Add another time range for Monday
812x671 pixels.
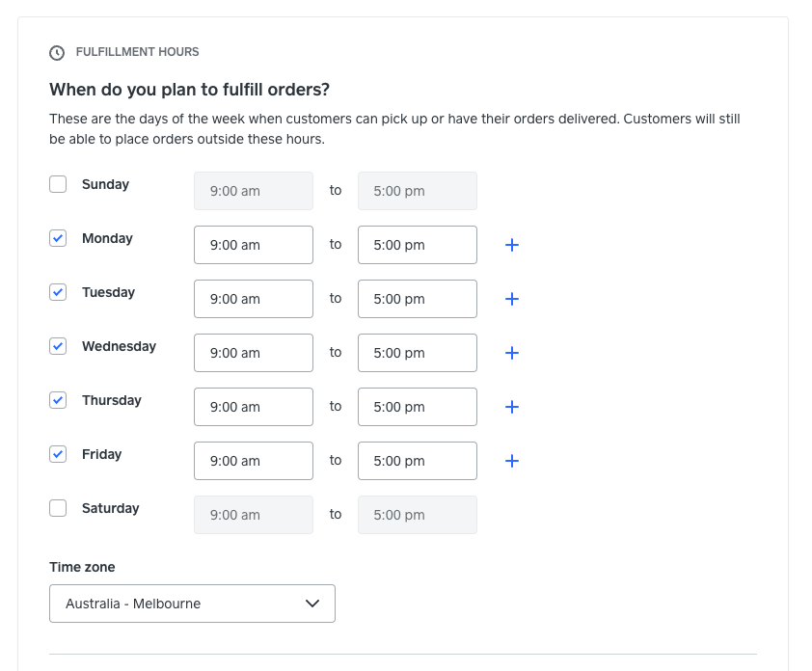click(512, 245)
